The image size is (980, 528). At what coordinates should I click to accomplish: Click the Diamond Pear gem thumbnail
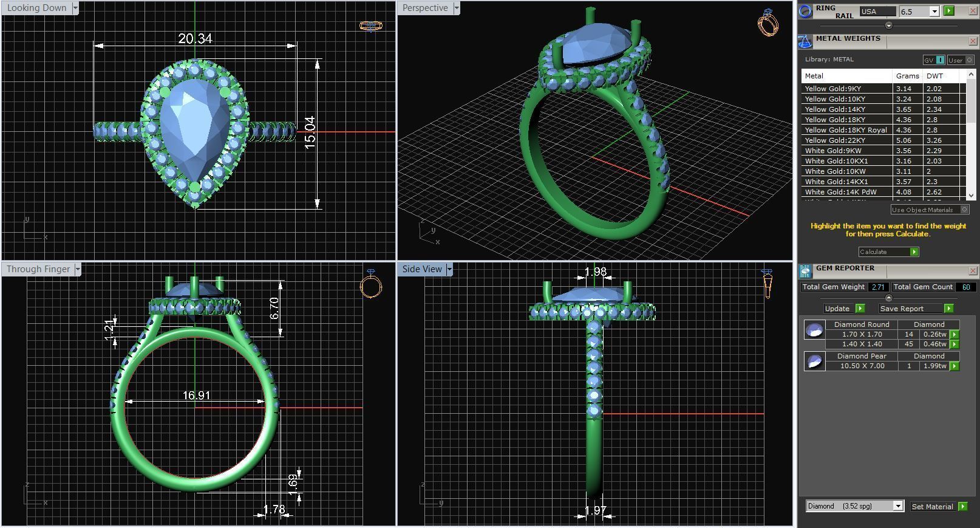click(x=814, y=361)
